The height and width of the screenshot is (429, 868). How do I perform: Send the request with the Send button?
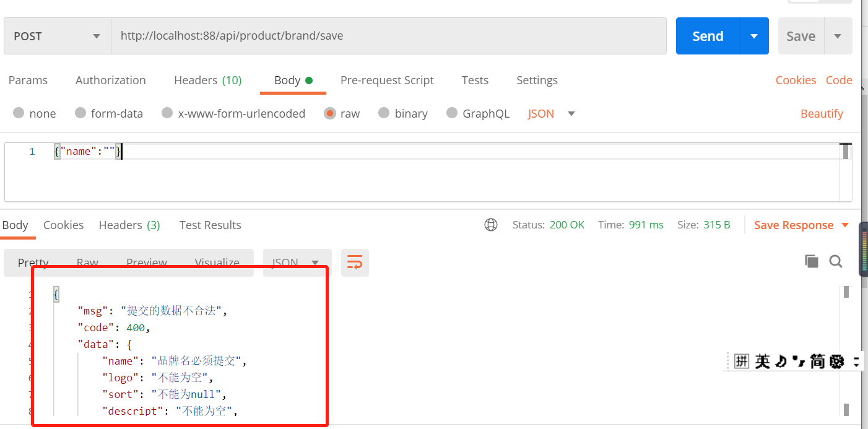click(x=708, y=36)
